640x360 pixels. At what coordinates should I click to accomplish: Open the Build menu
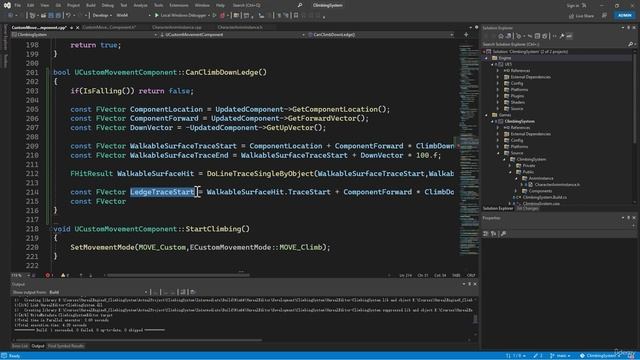(91, 5)
